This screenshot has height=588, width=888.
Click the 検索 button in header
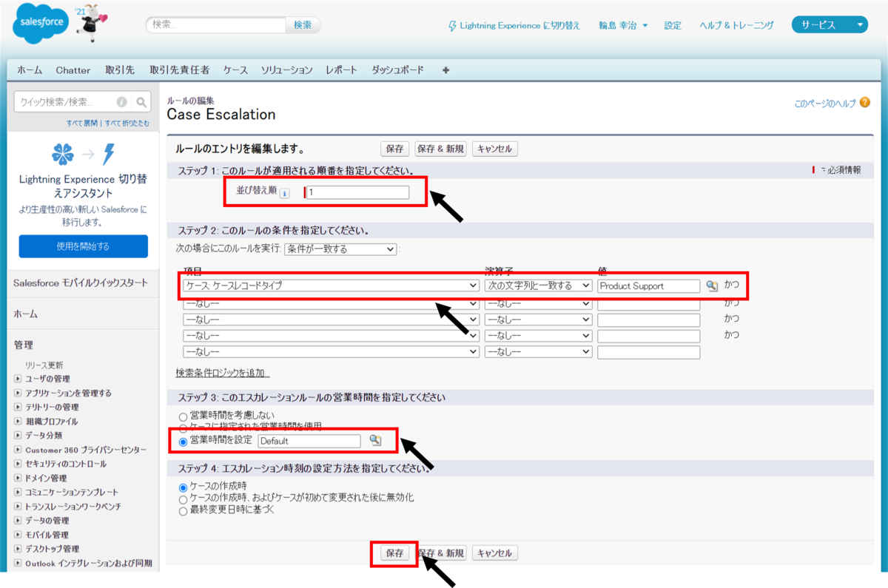coord(303,25)
